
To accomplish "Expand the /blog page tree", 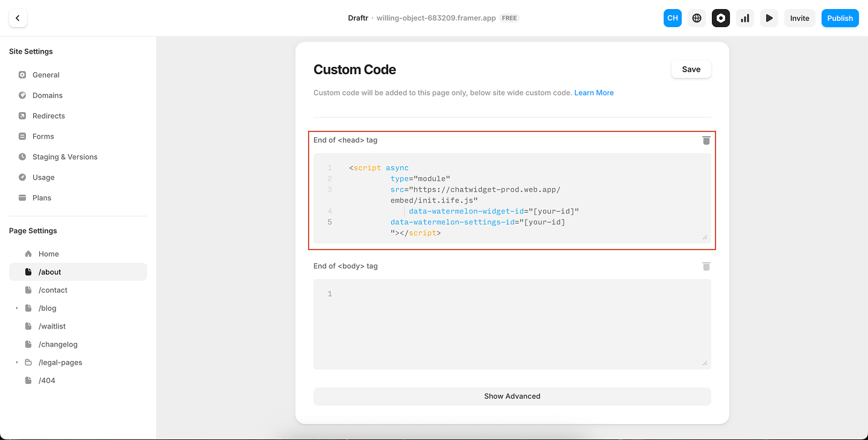I will (17, 308).
